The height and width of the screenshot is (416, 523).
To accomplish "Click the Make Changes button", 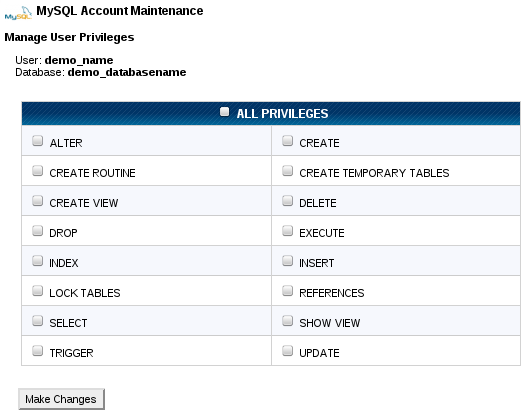I will coord(61,399).
